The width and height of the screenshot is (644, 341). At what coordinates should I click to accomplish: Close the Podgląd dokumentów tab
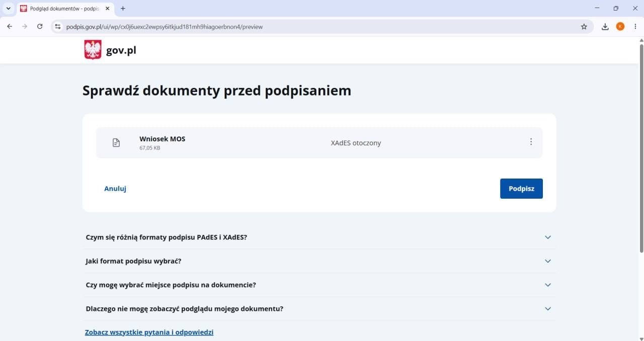(107, 9)
